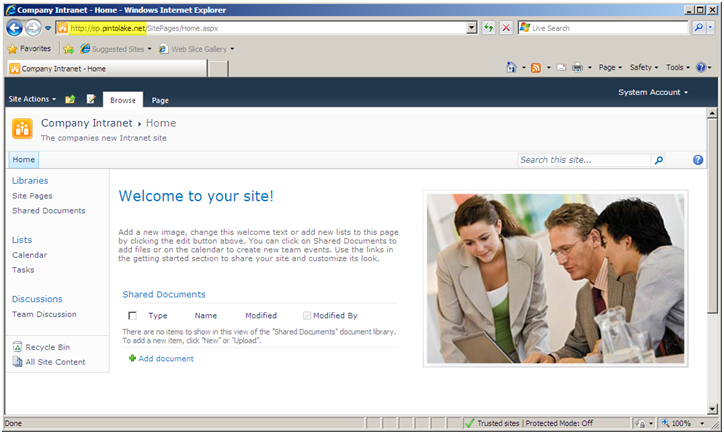Open the IE Page command menu
This screenshot has height=434, width=724.
click(x=610, y=67)
